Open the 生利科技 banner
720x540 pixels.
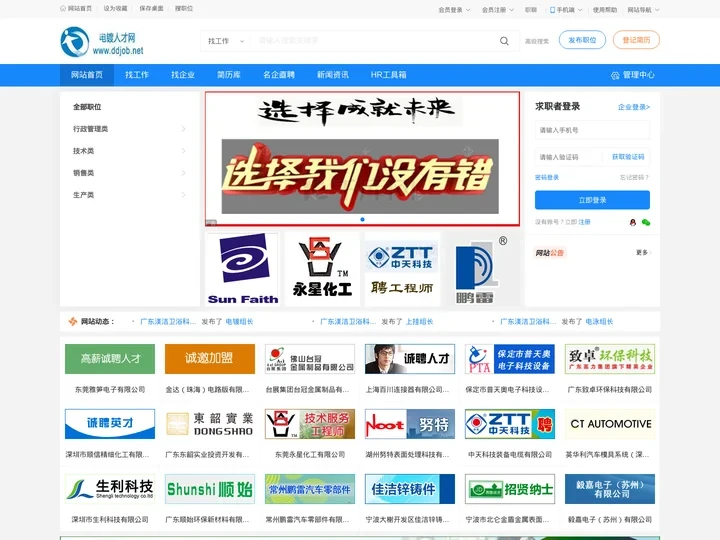pyautogui.click(x=110, y=489)
